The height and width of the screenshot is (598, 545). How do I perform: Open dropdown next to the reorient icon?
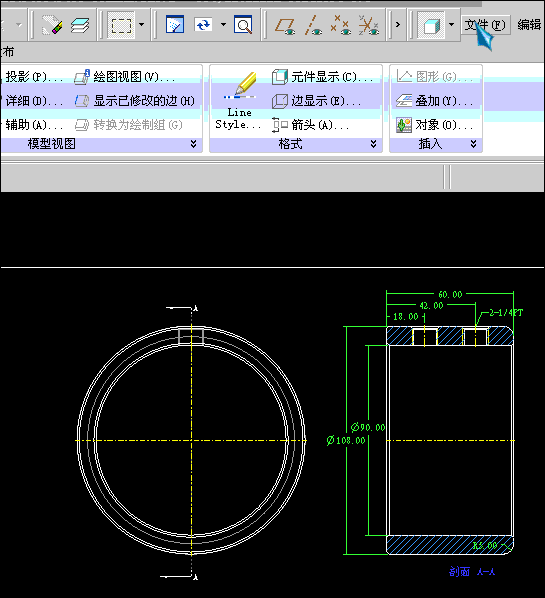(223, 25)
